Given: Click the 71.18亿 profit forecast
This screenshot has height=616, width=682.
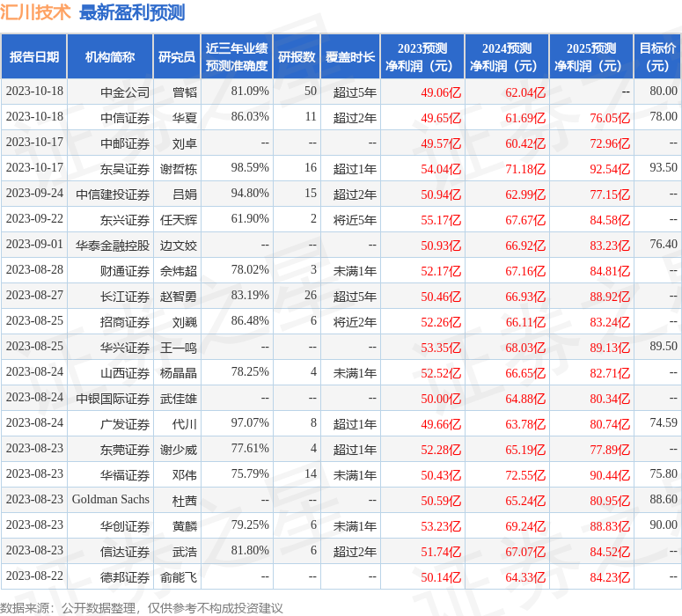Looking at the screenshot, I should point(525,169).
